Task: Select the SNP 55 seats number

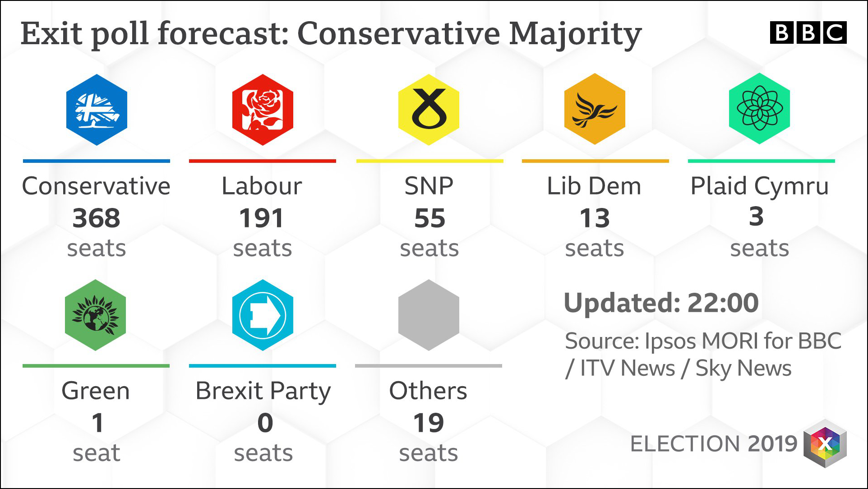Action: [429, 218]
